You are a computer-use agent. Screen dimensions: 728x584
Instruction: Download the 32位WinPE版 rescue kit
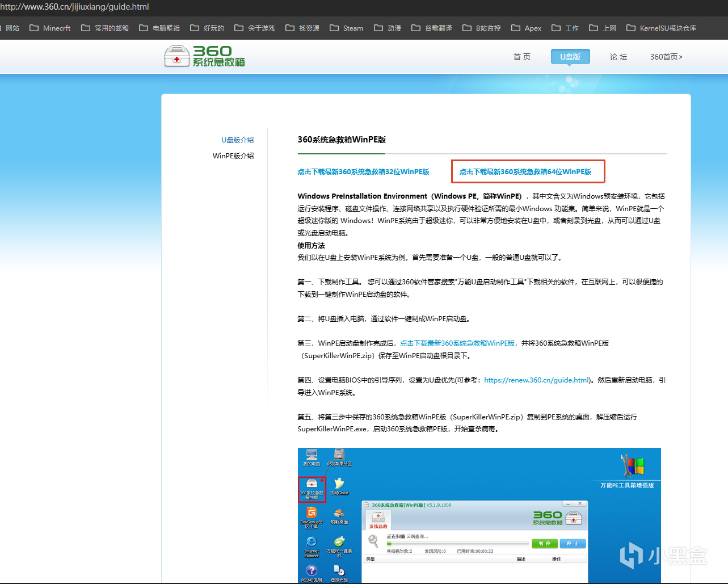363,171
